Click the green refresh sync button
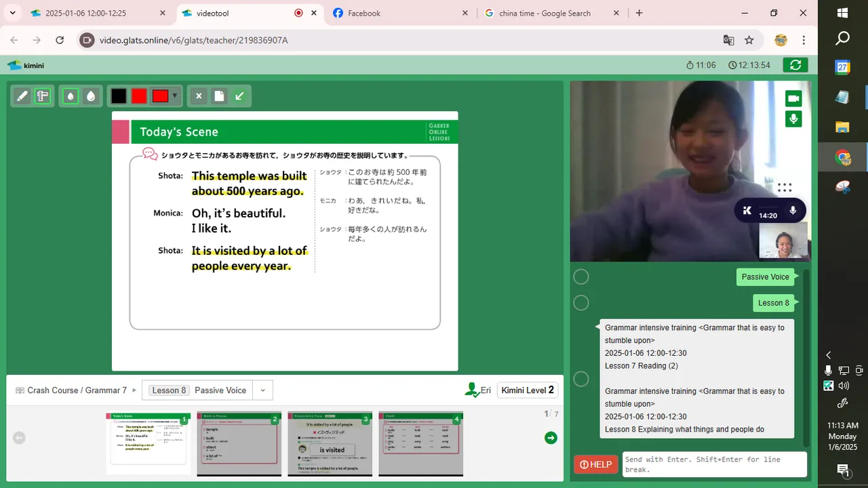This screenshot has height=488, width=868. coord(795,65)
